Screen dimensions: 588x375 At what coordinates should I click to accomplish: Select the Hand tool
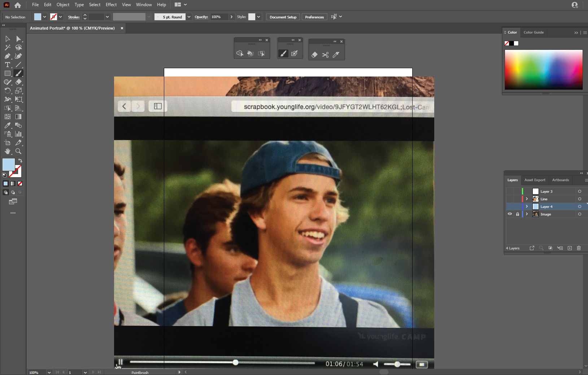[7, 151]
